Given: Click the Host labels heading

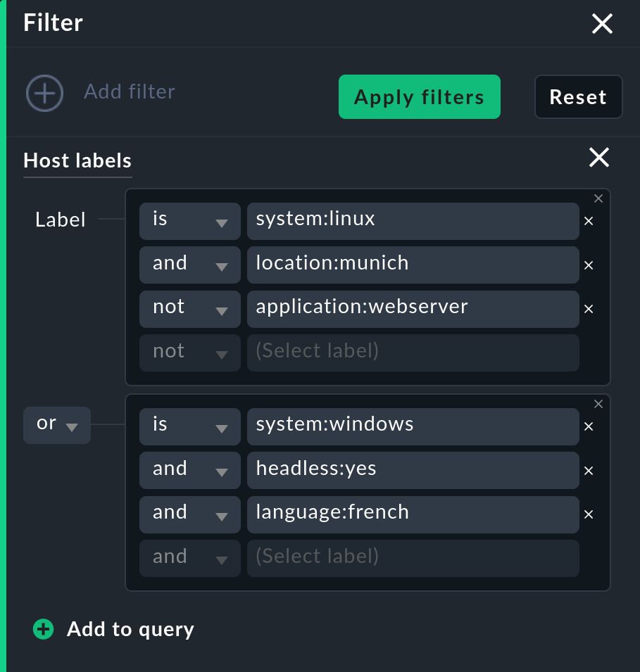Looking at the screenshot, I should (x=77, y=160).
